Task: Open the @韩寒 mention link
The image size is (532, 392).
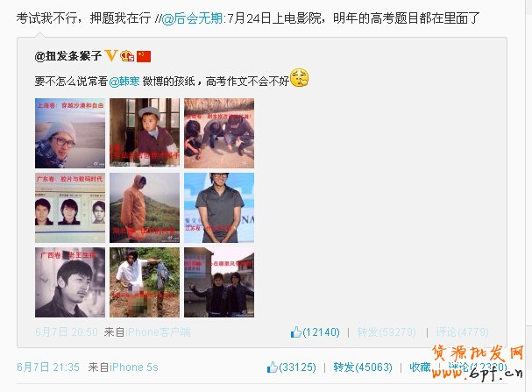Action: tap(124, 82)
